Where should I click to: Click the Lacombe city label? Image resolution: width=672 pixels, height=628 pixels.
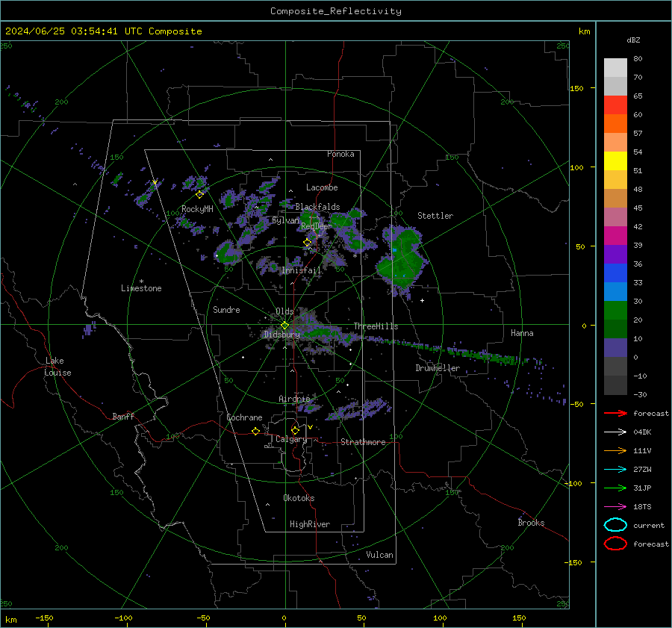pyautogui.click(x=322, y=187)
